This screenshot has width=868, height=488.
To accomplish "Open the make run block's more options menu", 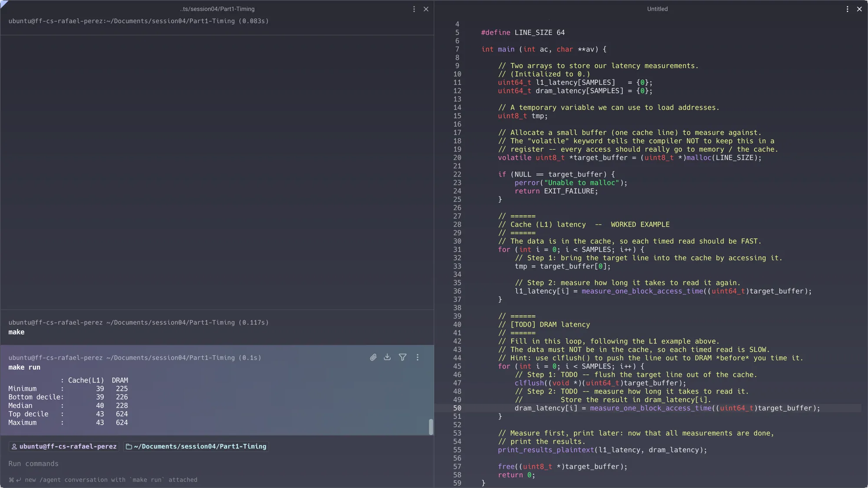I will pos(418,357).
